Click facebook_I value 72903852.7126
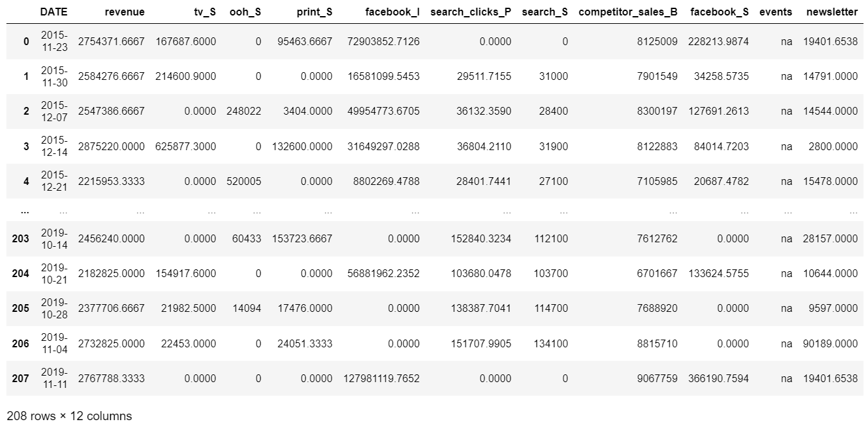Image resolution: width=868 pixels, height=424 pixels. pos(383,41)
